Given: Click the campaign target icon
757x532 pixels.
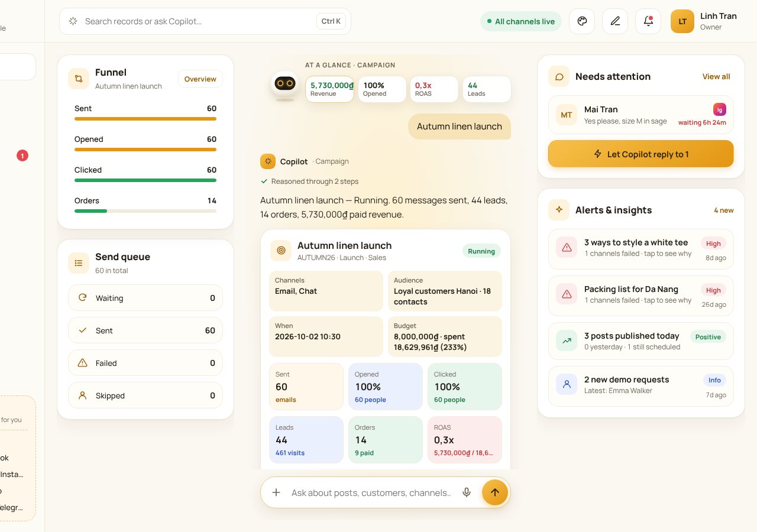Looking at the screenshot, I should click(281, 251).
